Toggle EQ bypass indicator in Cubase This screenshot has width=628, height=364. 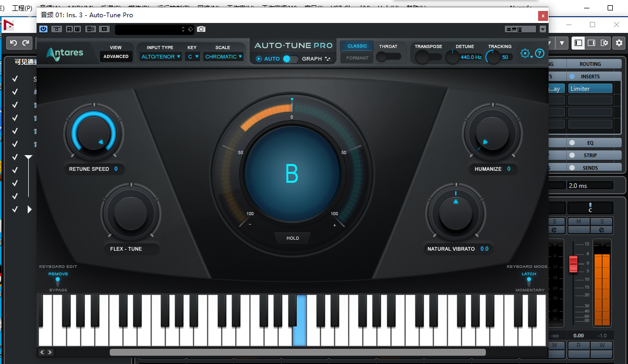(572, 143)
